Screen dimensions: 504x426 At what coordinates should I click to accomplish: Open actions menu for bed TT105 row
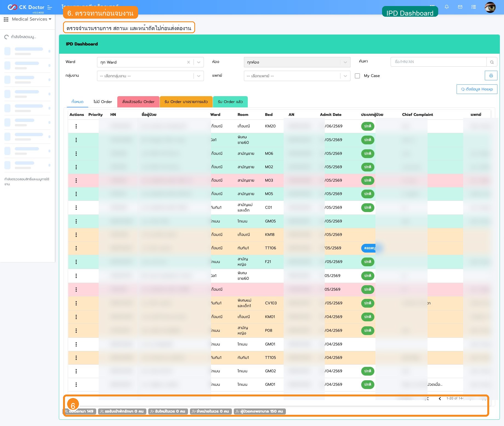(76, 358)
